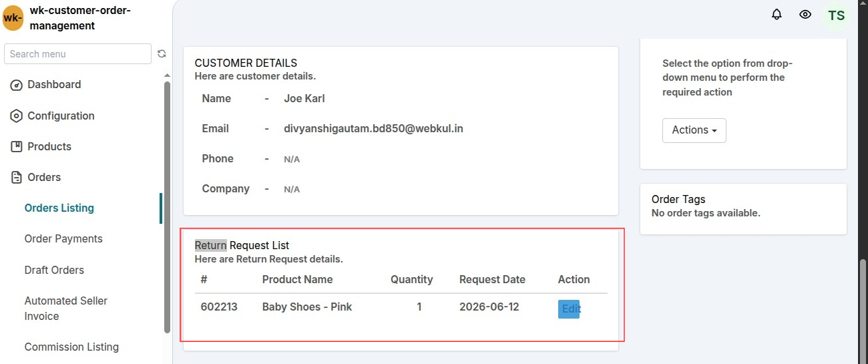Open Draft Orders

pyautogui.click(x=54, y=270)
